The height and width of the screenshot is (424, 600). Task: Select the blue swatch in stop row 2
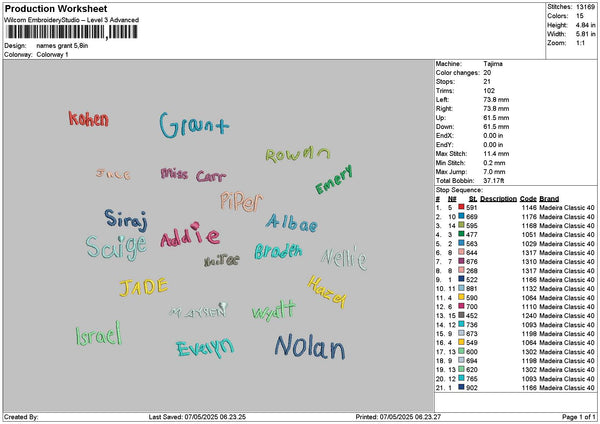461,216
